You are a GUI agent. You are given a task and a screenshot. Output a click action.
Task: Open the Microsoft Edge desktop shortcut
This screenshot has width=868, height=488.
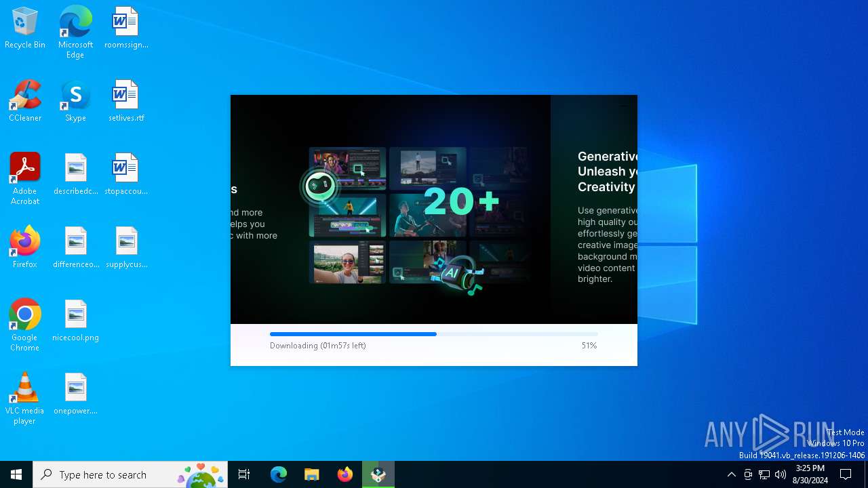(x=75, y=33)
